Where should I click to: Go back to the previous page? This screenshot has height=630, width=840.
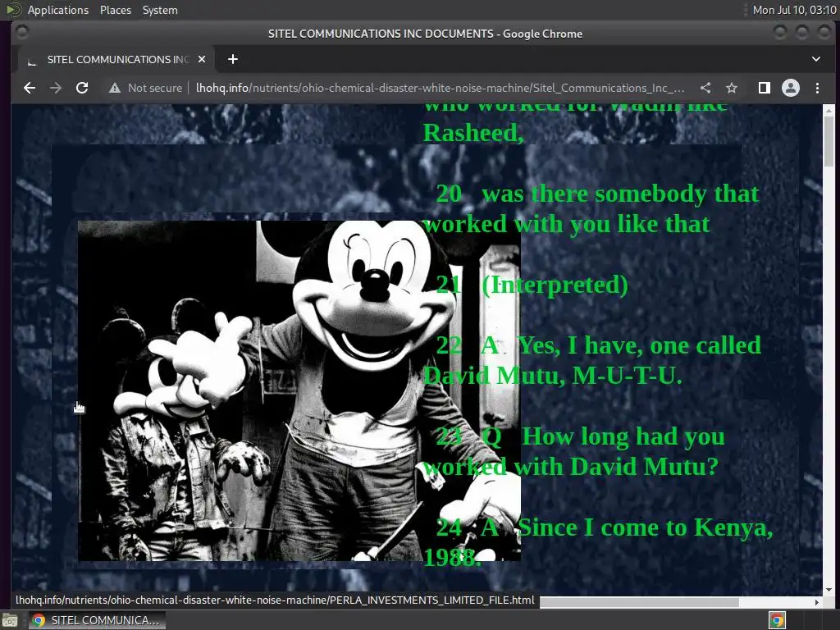[x=30, y=88]
